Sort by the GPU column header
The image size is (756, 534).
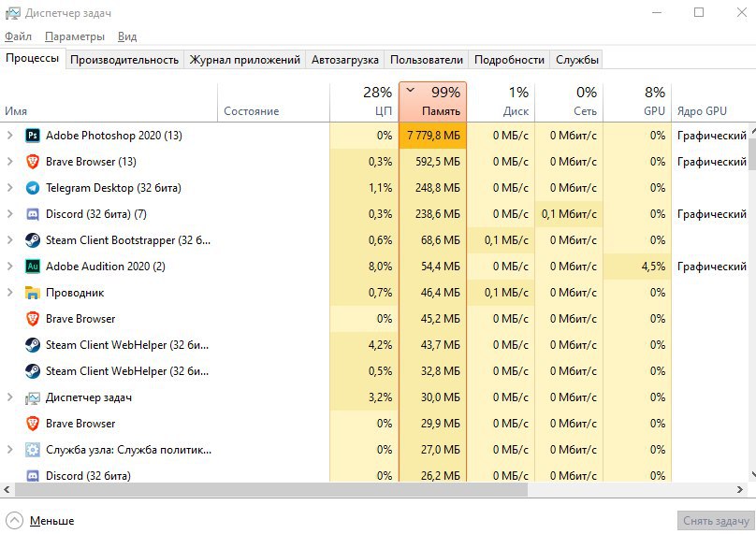(x=637, y=102)
